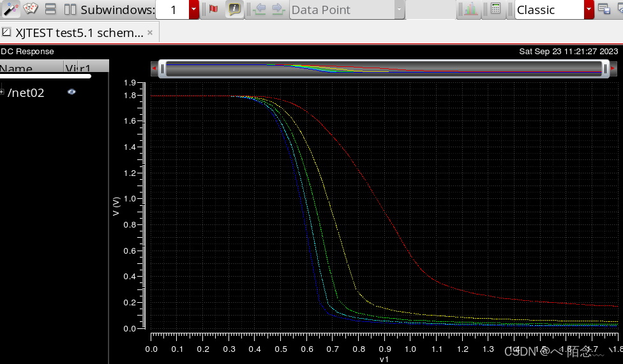Select vertical side-by-side subwindows layout icon
The image size is (623, 364).
[70, 9]
